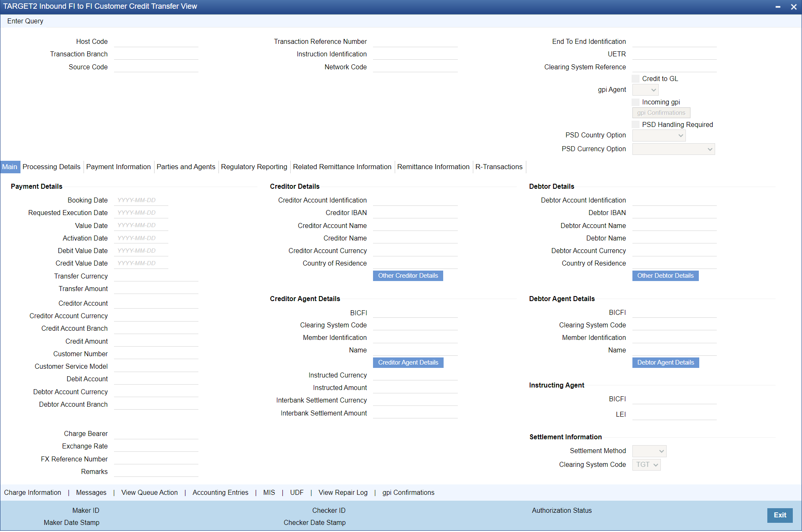Screen dimensions: 802x532
Task: Open the Accounting Entries link
Action: 220,492
